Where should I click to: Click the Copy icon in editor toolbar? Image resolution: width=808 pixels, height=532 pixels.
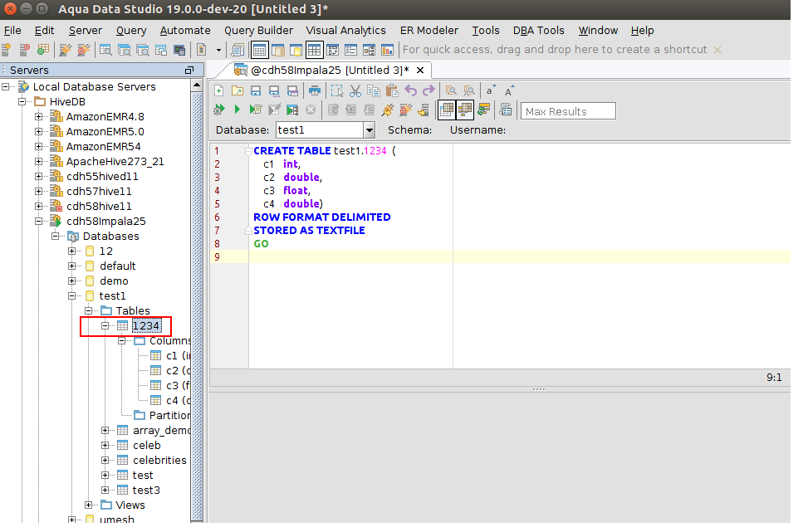[x=373, y=90]
